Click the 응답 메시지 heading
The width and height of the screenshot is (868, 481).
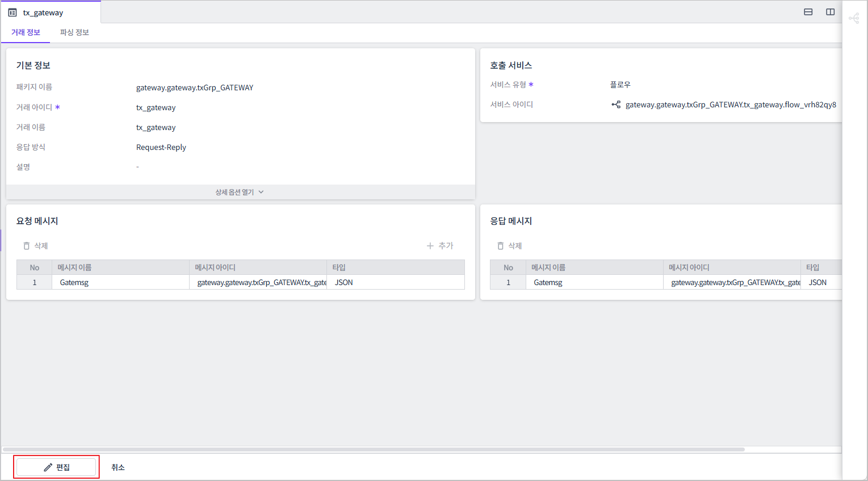[x=511, y=221]
